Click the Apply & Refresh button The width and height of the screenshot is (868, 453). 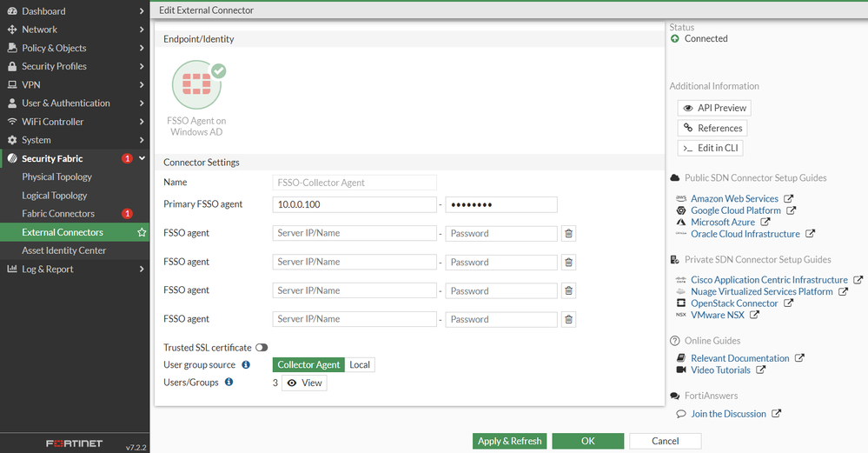click(x=509, y=441)
